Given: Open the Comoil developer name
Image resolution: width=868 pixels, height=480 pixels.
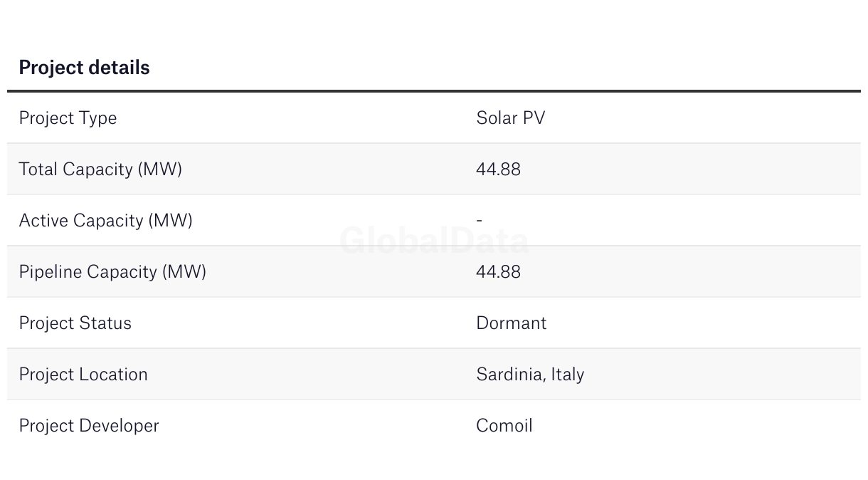Looking at the screenshot, I should (x=504, y=425).
